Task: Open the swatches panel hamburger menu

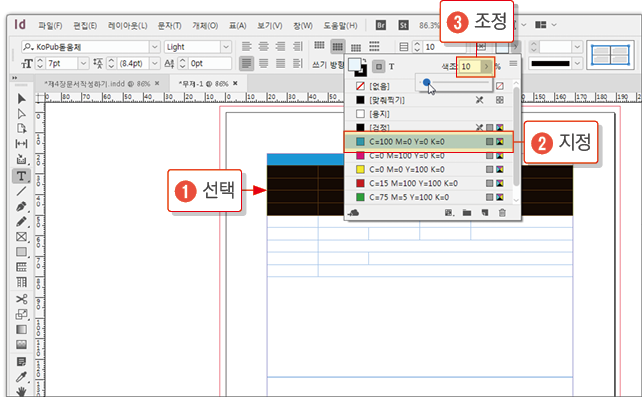Action: 513,64
